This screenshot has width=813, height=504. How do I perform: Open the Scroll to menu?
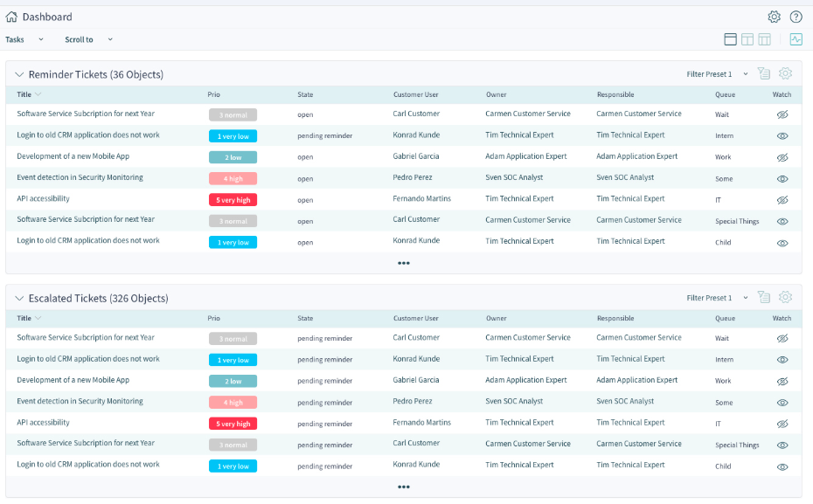coord(88,39)
